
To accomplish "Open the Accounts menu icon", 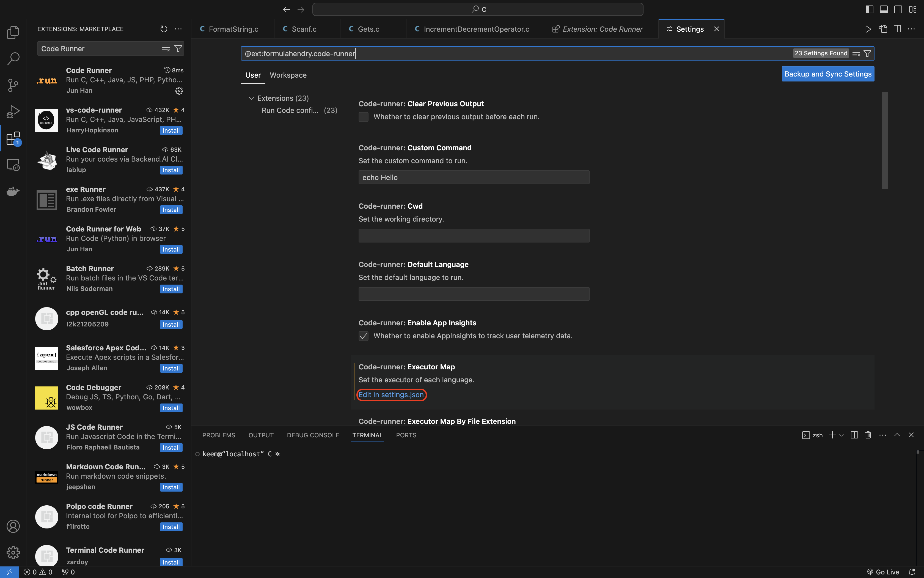I will coord(13,526).
